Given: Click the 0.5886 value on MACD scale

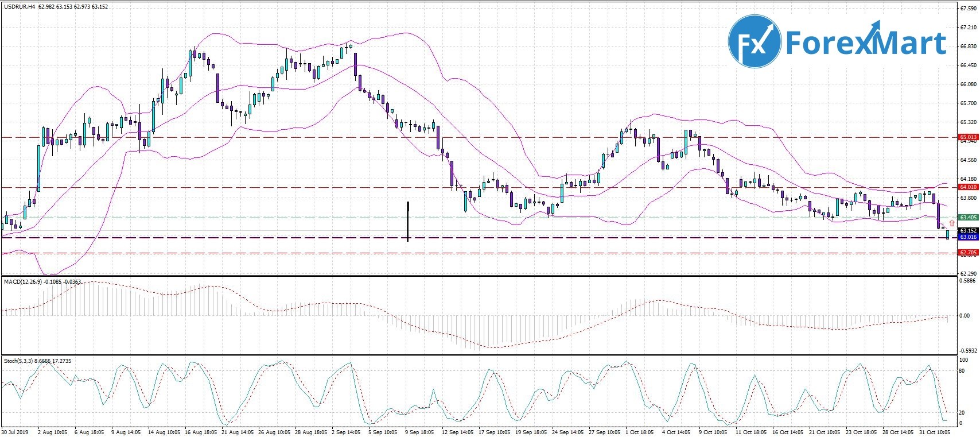Looking at the screenshot, I should click(x=968, y=281).
